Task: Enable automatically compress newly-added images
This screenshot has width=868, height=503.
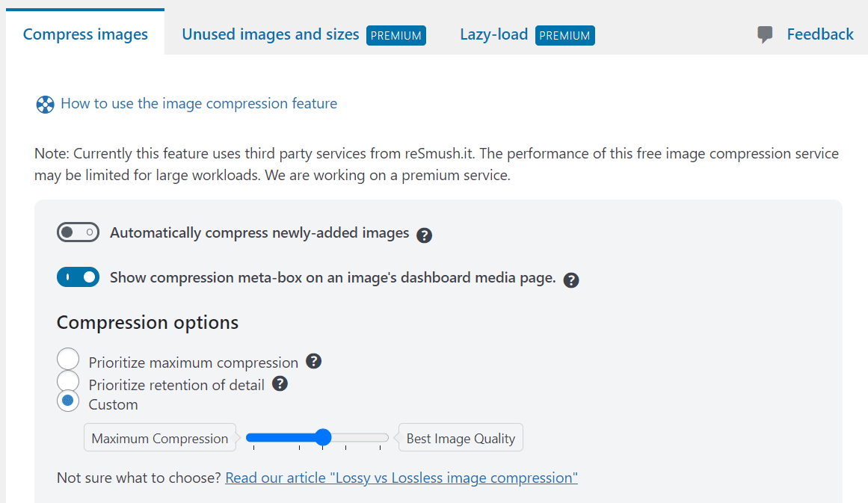Action: click(x=78, y=232)
